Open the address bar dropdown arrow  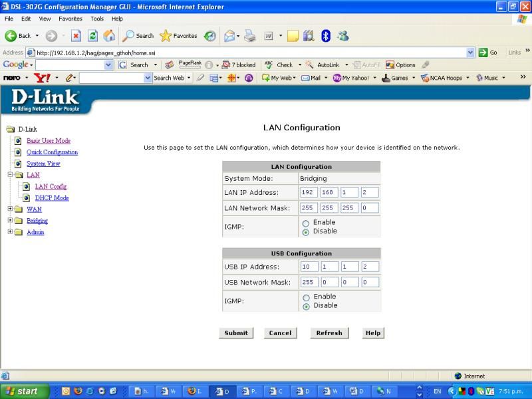click(471, 53)
